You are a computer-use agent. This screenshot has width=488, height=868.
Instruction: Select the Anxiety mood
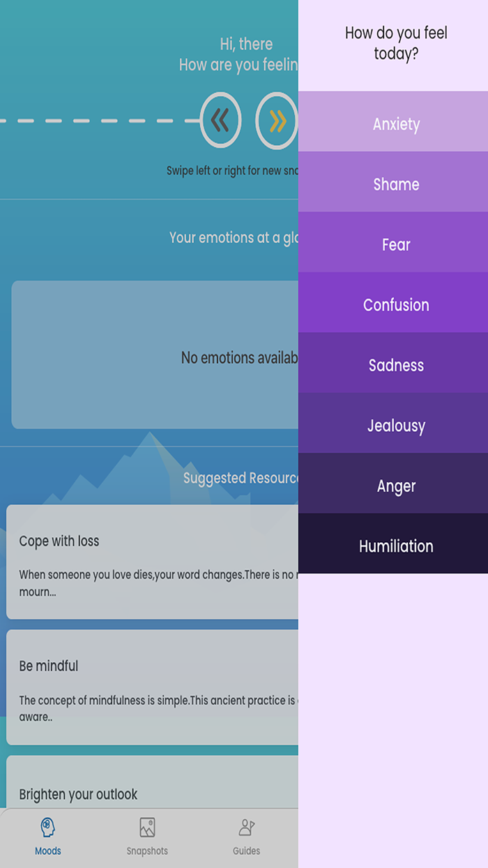pyautogui.click(x=396, y=124)
